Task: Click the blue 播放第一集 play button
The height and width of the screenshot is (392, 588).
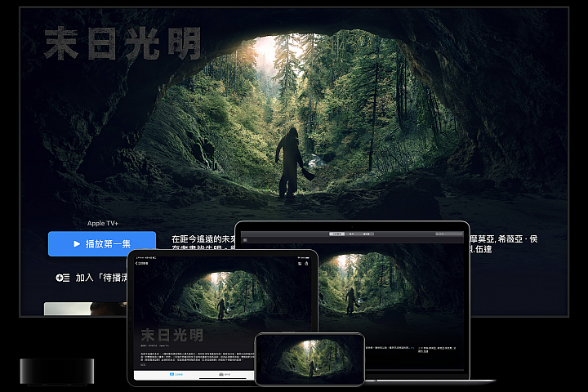Action: 102,244
